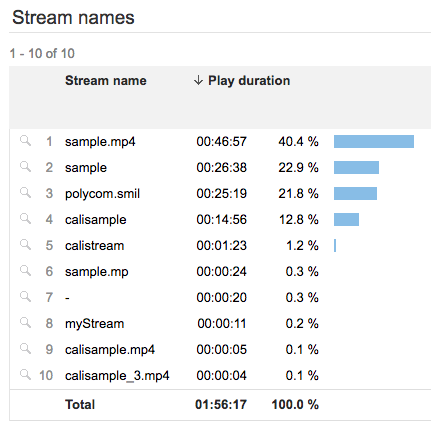Click the blue bar for sample.mp4
The width and height of the screenshot is (431, 435).
pos(374,141)
